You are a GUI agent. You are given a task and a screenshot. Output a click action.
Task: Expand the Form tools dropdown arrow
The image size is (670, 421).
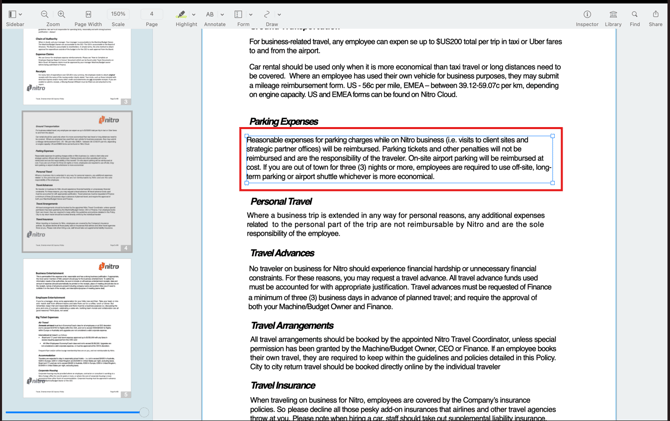(250, 14)
